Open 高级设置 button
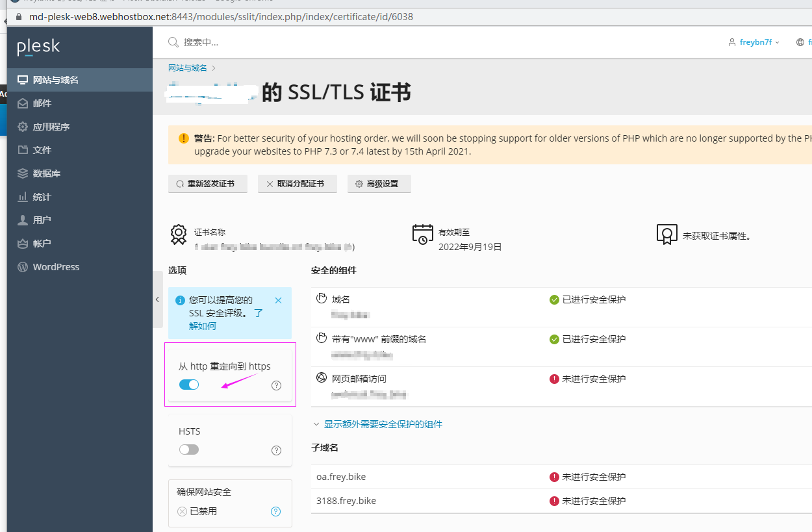Viewport: 812px width, 532px height. (379, 184)
